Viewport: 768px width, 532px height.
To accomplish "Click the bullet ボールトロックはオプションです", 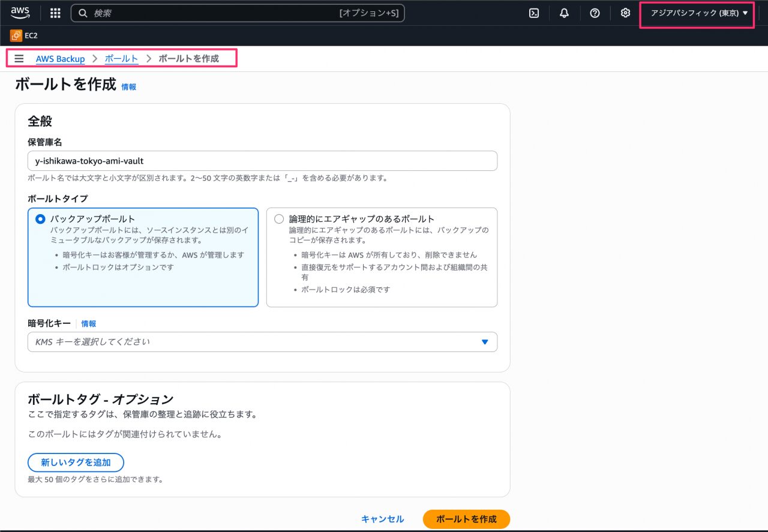I will pos(118,267).
